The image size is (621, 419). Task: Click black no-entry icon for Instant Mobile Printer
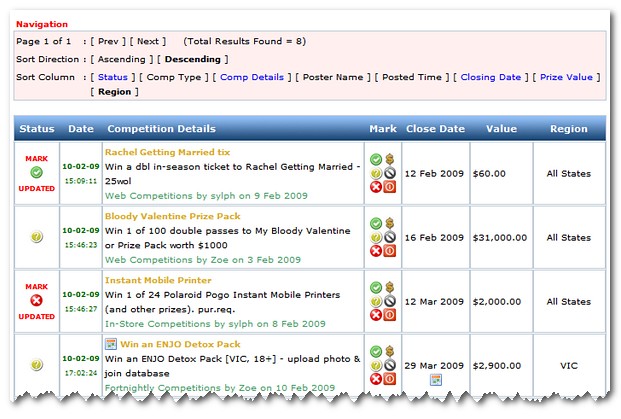pos(390,301)
